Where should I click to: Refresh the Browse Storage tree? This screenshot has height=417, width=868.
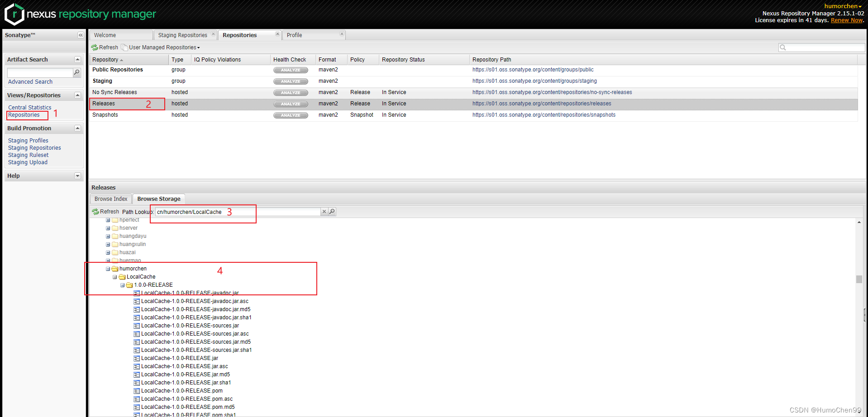coord(105,212)
